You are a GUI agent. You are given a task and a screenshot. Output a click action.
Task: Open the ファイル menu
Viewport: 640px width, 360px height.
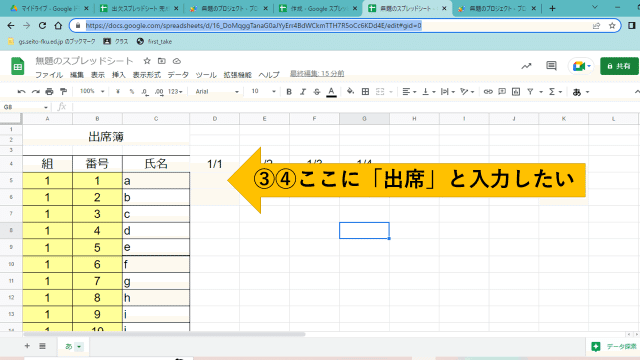(x=49, y=75)
